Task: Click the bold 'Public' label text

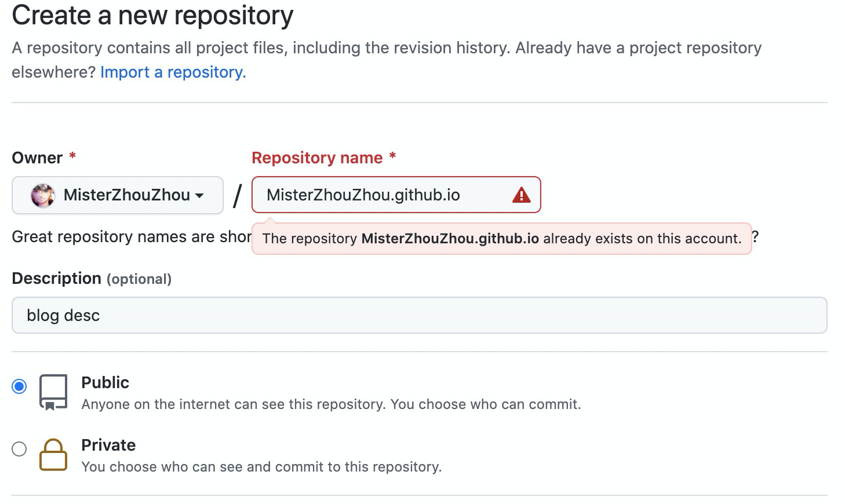Action: point(105,382)
